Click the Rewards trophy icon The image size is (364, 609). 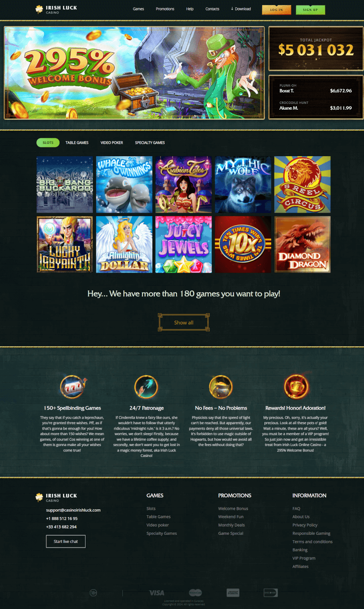coord(296,387)
